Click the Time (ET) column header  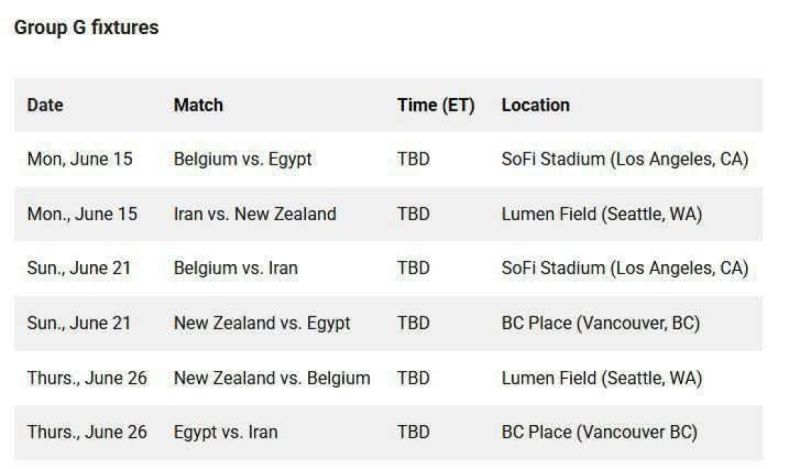tap(435, 105)
